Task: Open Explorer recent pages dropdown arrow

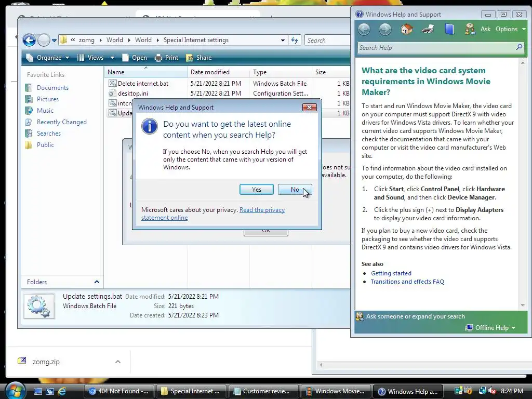Action: coord(54,41)
